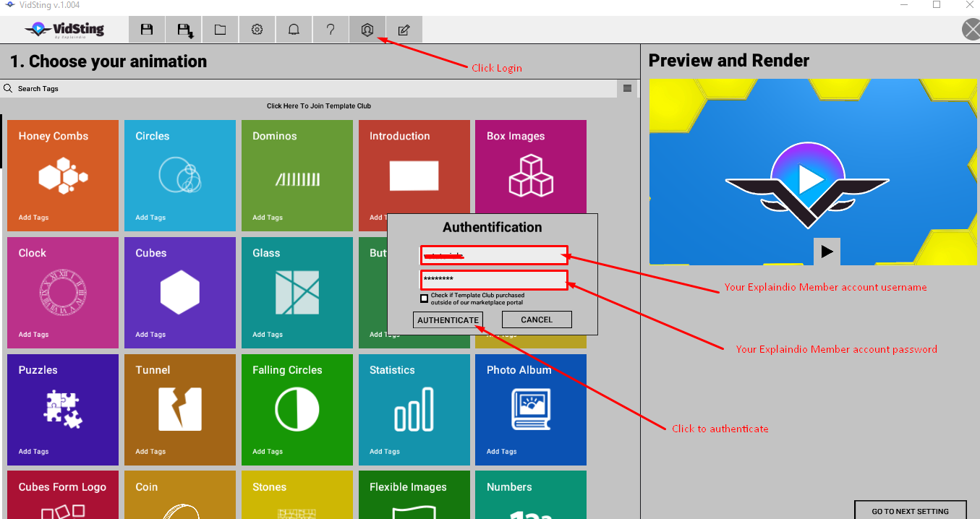Viewport: 980px width, 519px height.
Task: Click Add Tags under Glass
Action: (268, 335)
